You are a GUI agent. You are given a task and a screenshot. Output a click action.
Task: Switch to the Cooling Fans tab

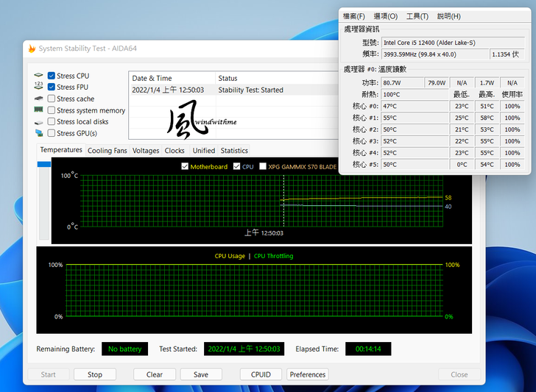click(x=107, y=151)
